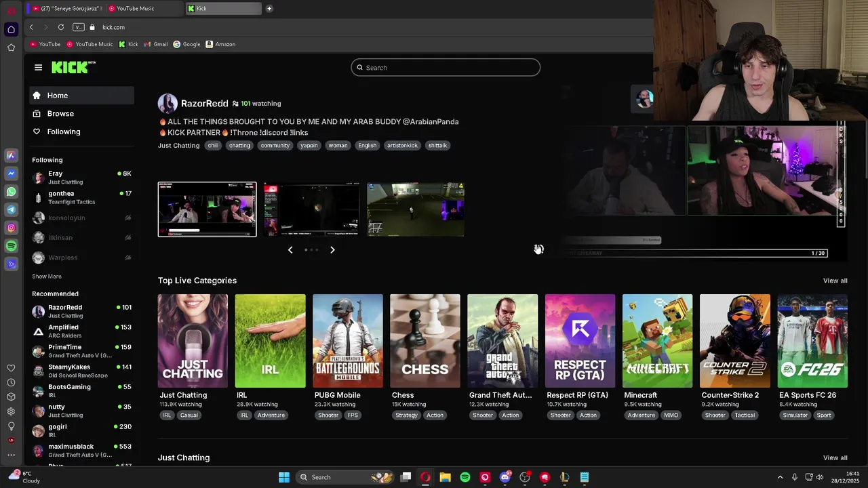
Task: Open Opera sidebar heart pinboards icon
Action: point(11,368)
